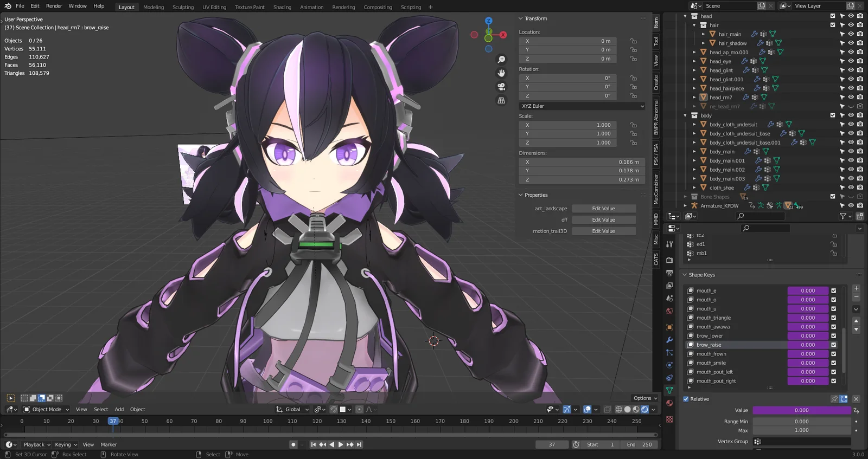Jump to timeline start frame
This screenshot has height=459, width=868.
[313, 444]
